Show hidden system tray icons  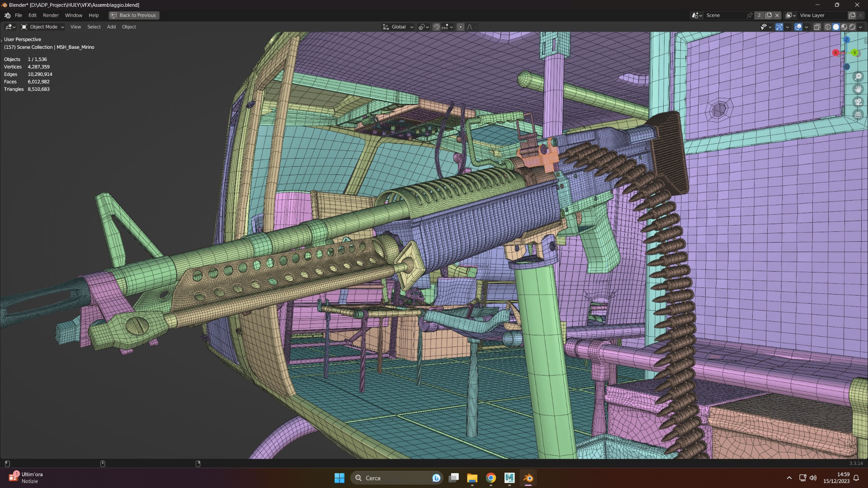click(x=789, y=478)
